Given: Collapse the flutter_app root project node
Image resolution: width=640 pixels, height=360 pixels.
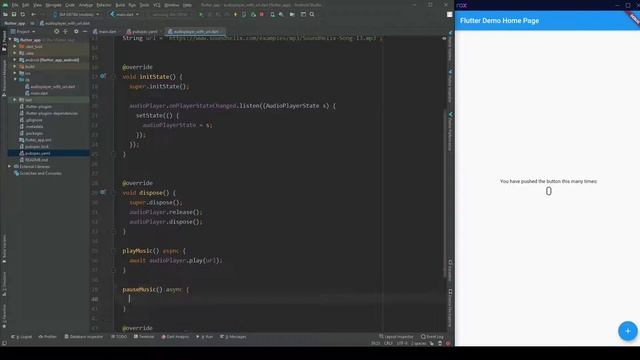Looking at the screenshot, I should pos(10,40).
